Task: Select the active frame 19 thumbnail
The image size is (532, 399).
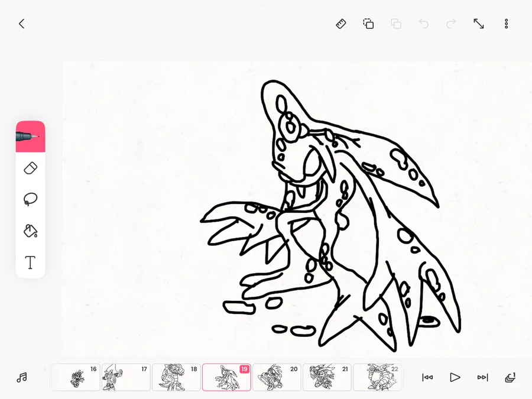Action: click(226, 377)
